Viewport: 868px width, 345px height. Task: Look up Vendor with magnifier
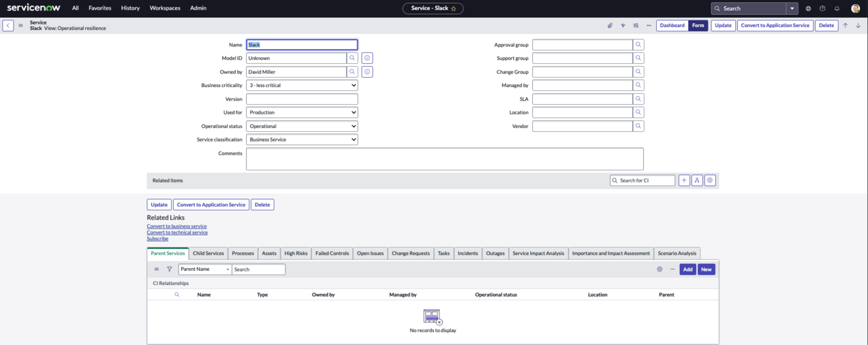pos(638,126)
